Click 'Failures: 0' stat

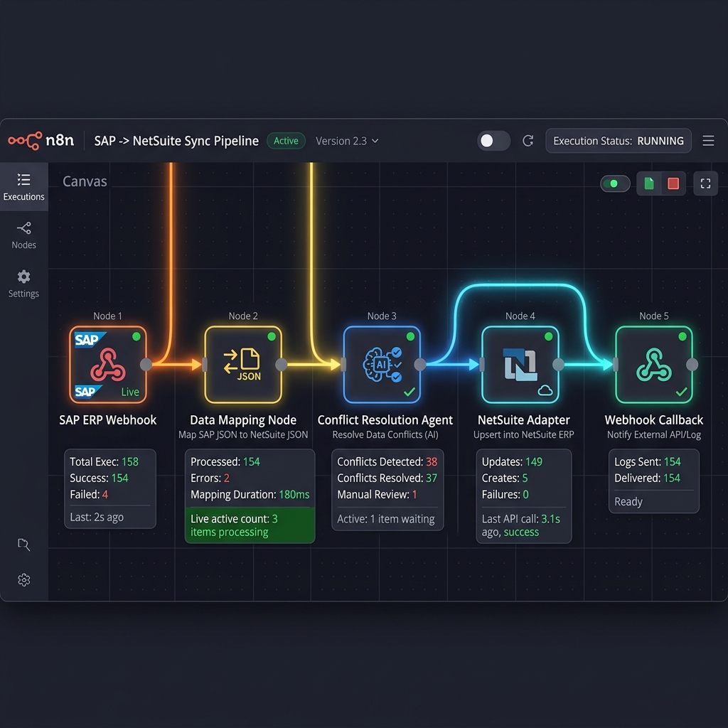pos(505,495)
